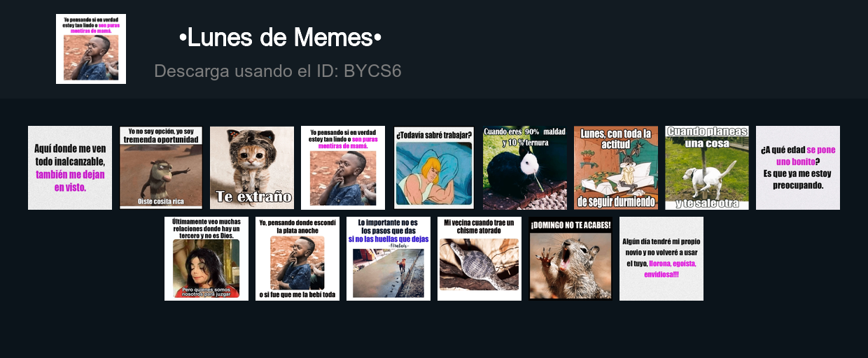Select the '¿A qué edad se pone uno bonito?' sticker
This screenshot has height=358, width=868.
click(x=798, y=168)
